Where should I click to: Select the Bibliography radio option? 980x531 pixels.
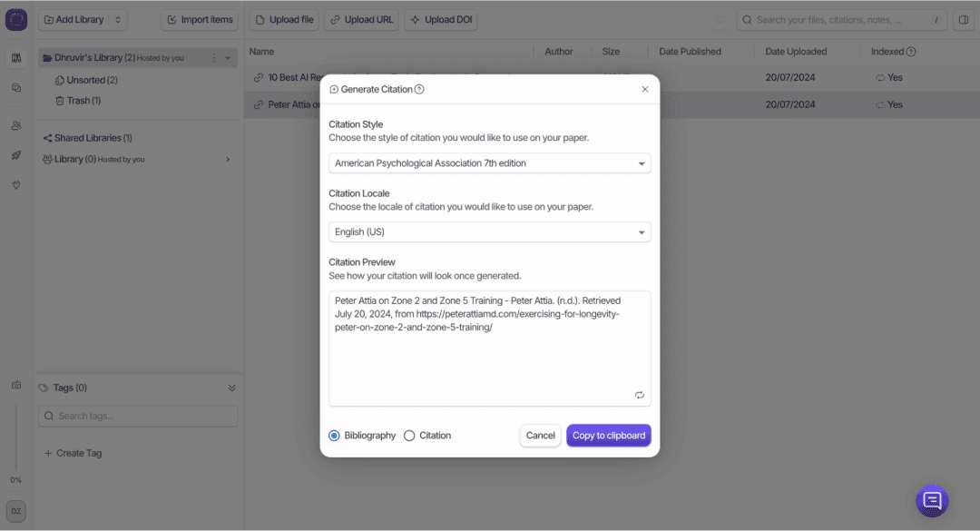[334, 436]
